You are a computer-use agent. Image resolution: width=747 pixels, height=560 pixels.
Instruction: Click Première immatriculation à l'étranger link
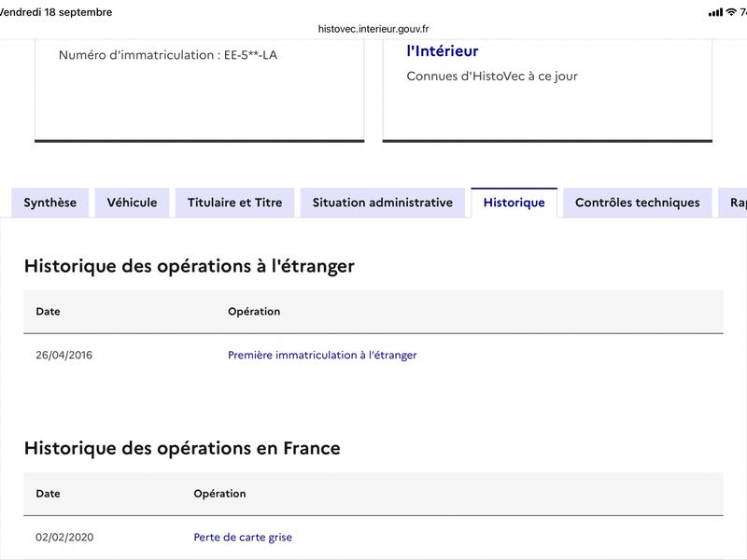(322, 356)
